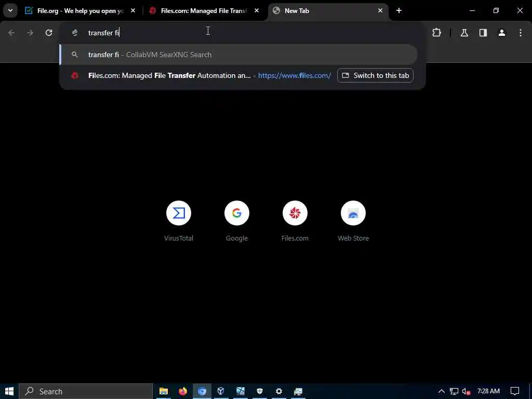Click the browser back arrow

pos(11,33)
